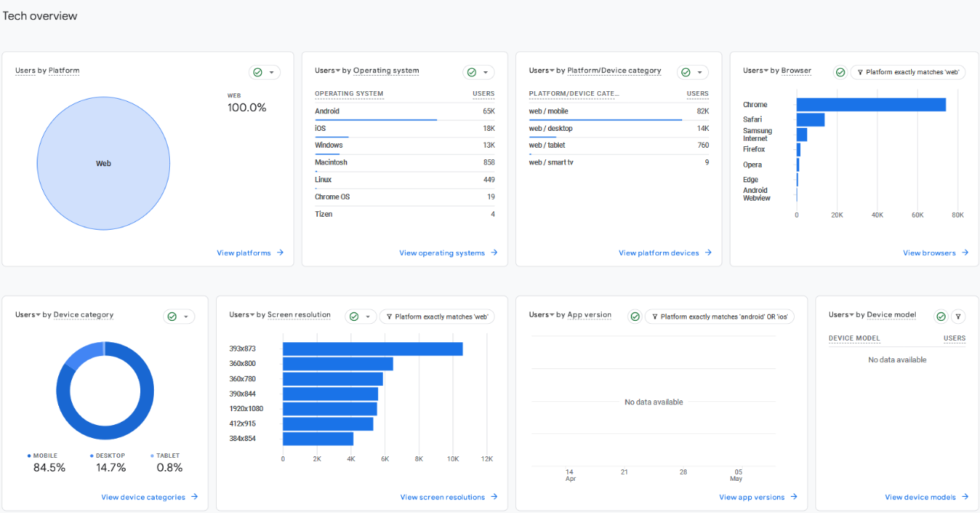Open the Platform/Device category dimension selector
The image size is (980, 513).
[x=614, y=70]
